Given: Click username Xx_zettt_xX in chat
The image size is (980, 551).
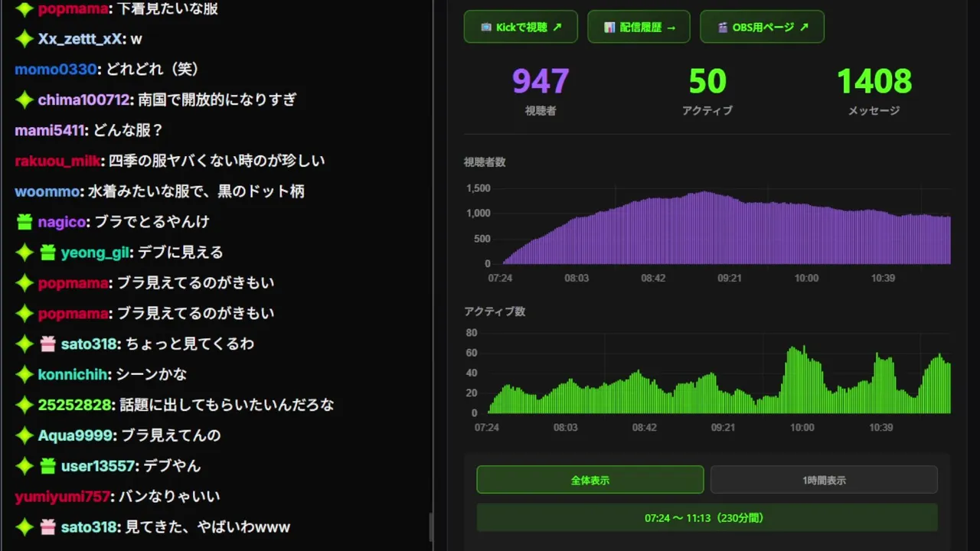Looking at the screenshot, I should [80, 39].
